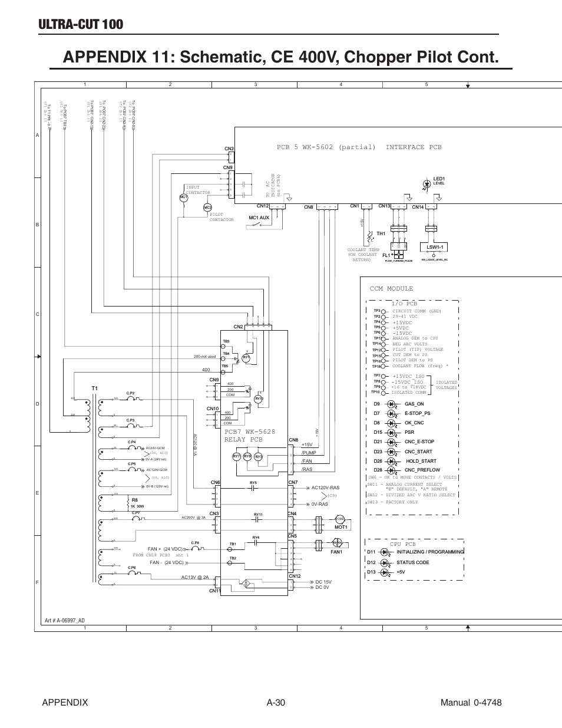Screen dimensions: 562x728
Task: Click the RY5 relay contact symbol
Action: pos(253,488)
